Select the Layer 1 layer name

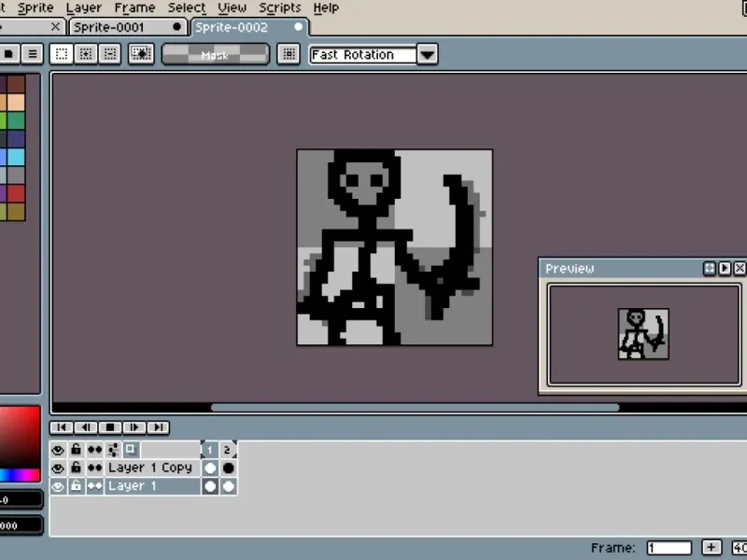(152, 486)
